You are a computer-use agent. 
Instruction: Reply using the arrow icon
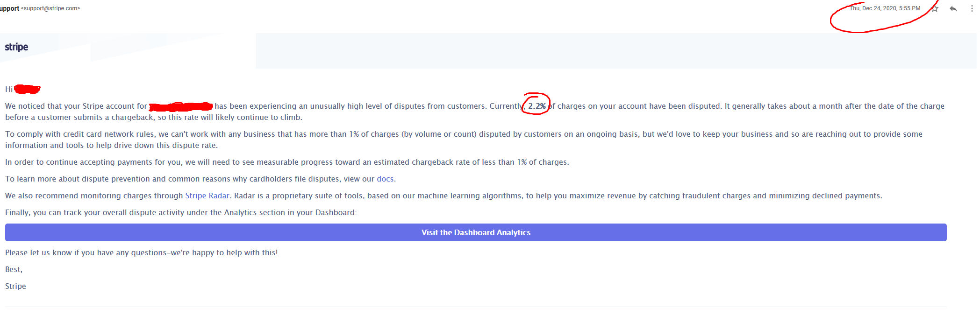pyautogui.click(x=953, y=8)
